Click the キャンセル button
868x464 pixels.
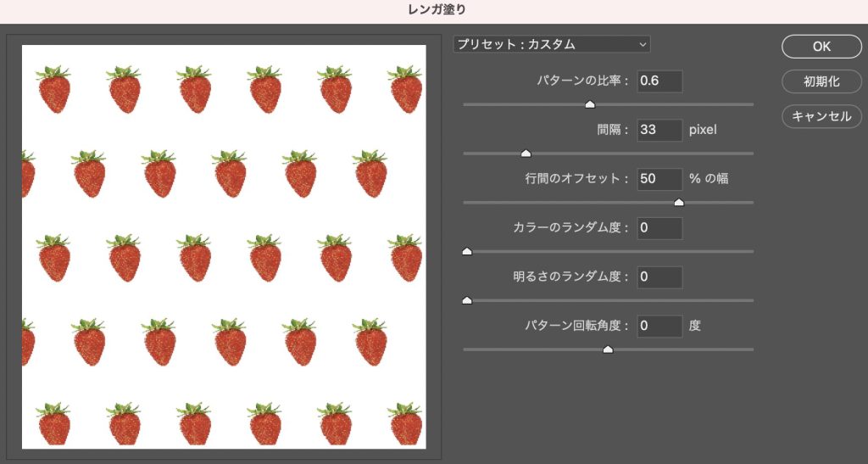[821, 116]
